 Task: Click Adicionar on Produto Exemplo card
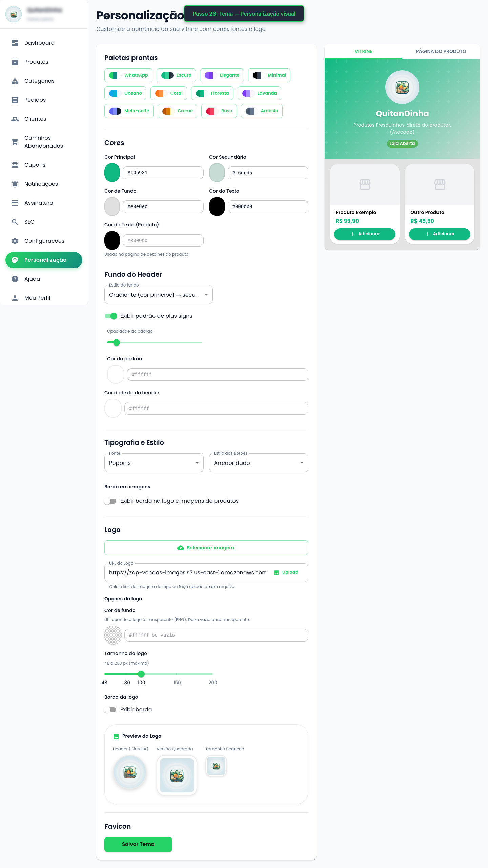tap(364, 234)
